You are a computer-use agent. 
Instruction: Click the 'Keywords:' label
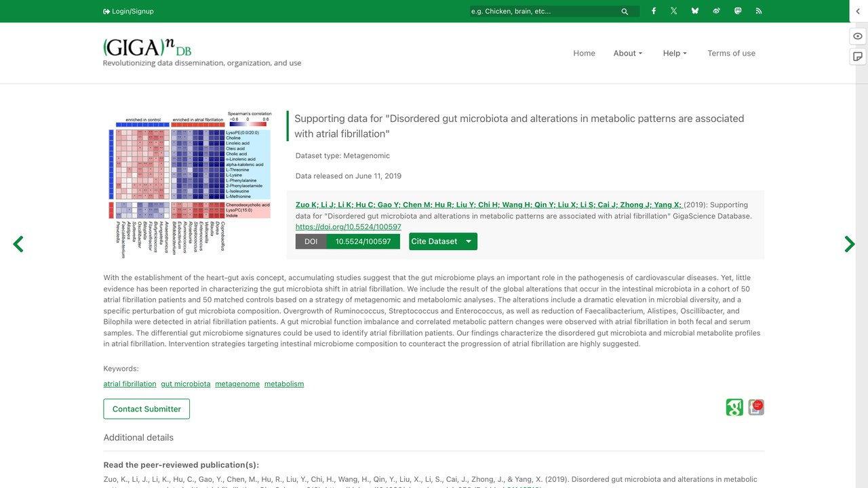pos(121,369)
